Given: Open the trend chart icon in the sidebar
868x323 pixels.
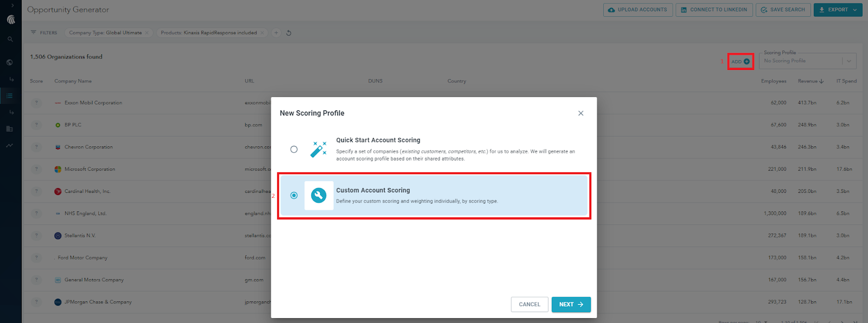Looking at the screenshot, I should [10, 145].
